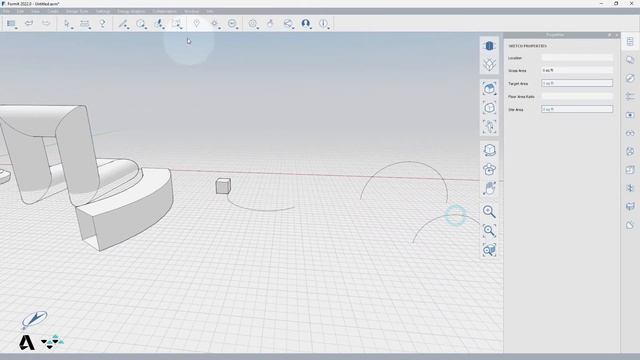Open the paint brush tool dropdown
Image resolution: width=640 pixels, height=360 pixels.
click(159, 24)
